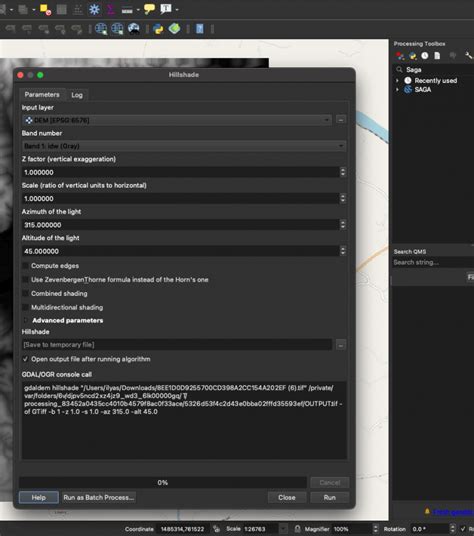Click the 0% progress bar
Viewport: 474px width, 536px height.
(x=163, y=482)
